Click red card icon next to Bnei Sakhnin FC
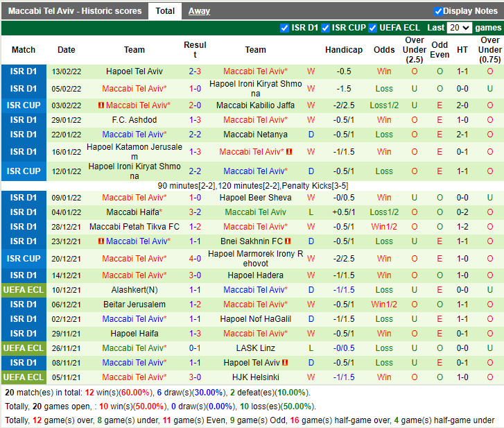This screenshot has height=428, width=504. click(287, 241)
